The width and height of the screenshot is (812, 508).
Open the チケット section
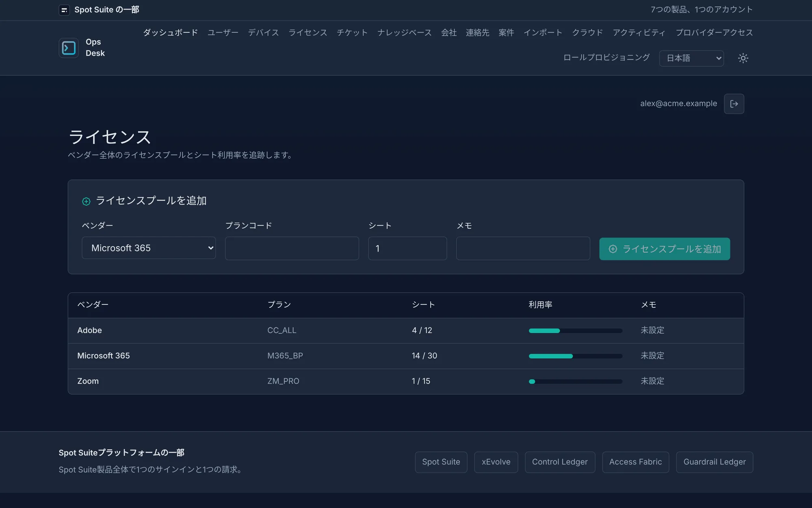point(352,33)
